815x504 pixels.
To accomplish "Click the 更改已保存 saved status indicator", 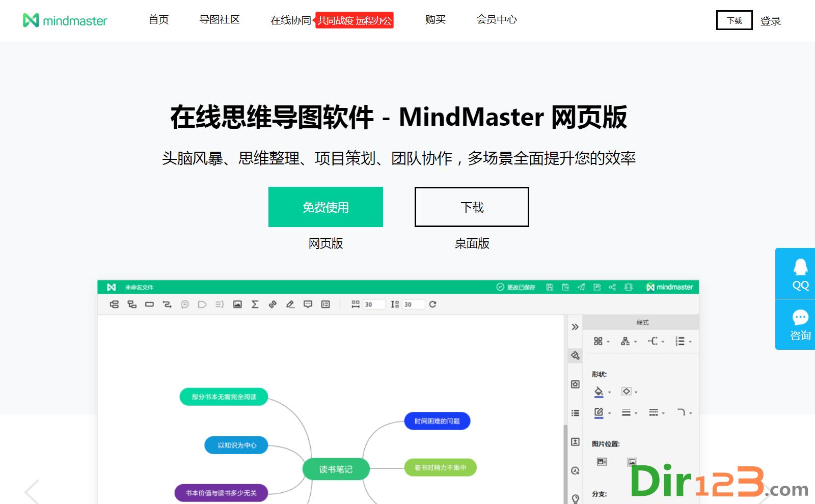I will pos(515,287).
